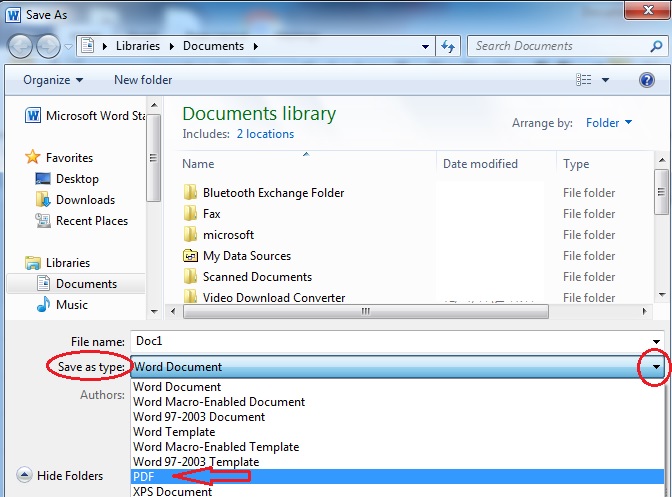672x497 pixels.
Task: Choose XPS Document type
Action: click(x=397, y=491)
